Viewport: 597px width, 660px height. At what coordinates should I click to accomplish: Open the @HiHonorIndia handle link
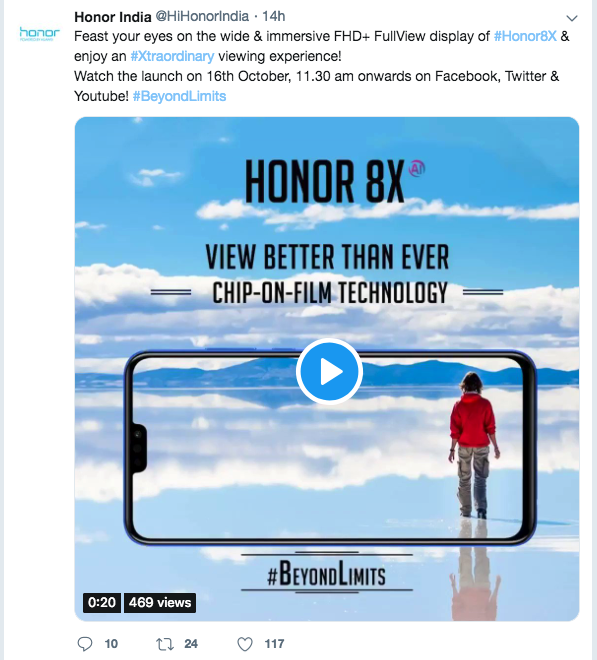click(x=202, y=16)
